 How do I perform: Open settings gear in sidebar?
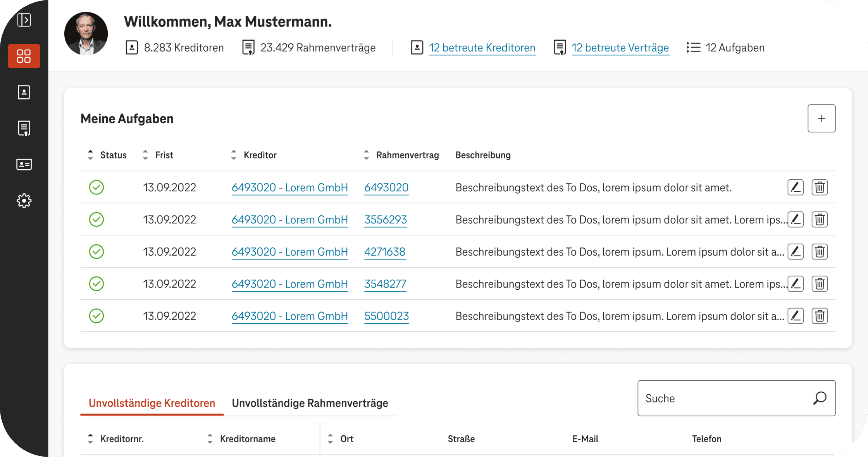(24, 201)
